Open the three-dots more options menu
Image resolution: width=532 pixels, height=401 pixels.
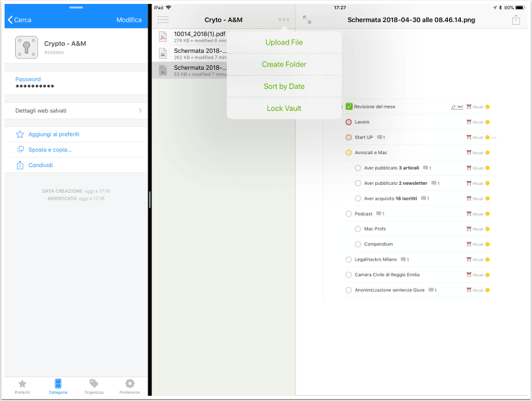(284, 20)
